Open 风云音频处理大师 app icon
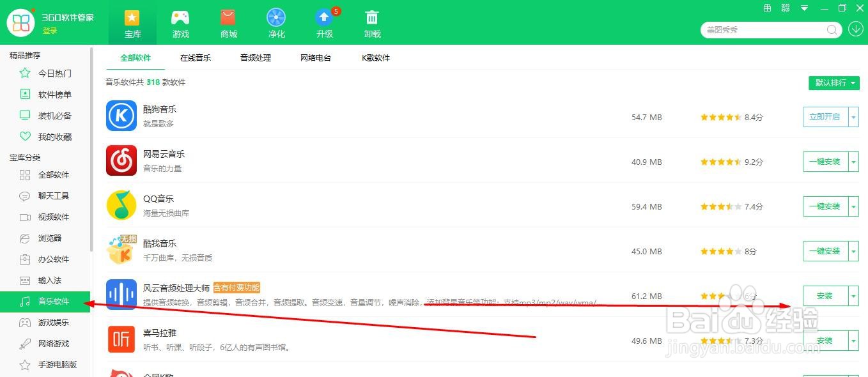Image resolution: width=868 pixels, height=377 pixels. coord(121,295)
